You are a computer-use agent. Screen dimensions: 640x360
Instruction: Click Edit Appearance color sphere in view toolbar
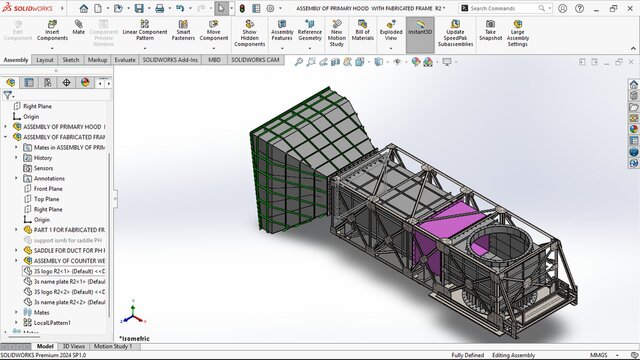[416, 62]
